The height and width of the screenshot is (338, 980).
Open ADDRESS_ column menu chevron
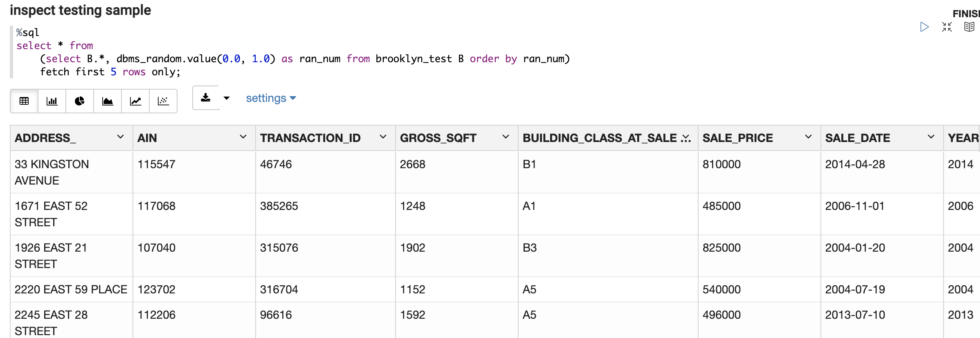[x=120, y=137]
